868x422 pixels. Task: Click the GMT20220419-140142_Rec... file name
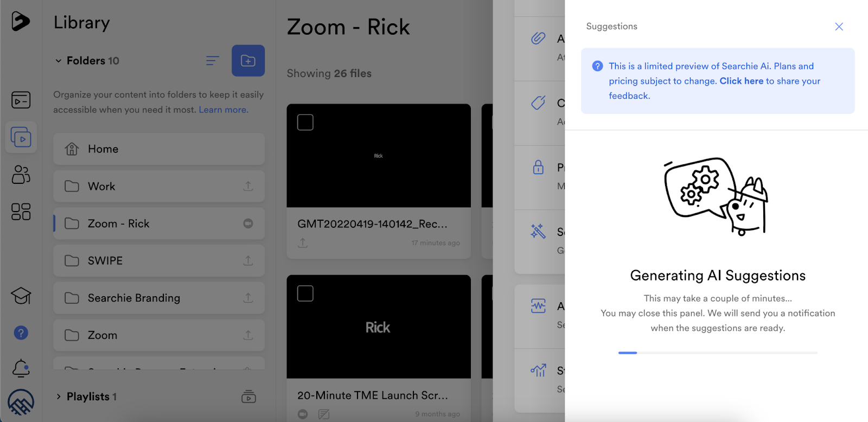click(x=372, y=224)
